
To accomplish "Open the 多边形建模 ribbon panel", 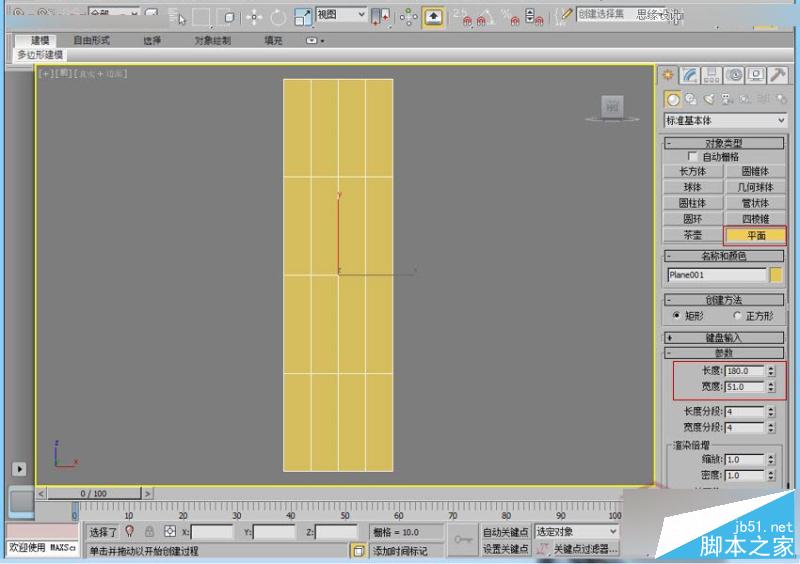I will 40,54.
